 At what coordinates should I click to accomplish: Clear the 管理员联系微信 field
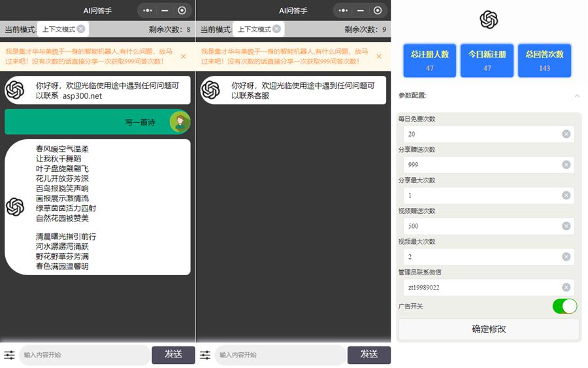(566, 287)
